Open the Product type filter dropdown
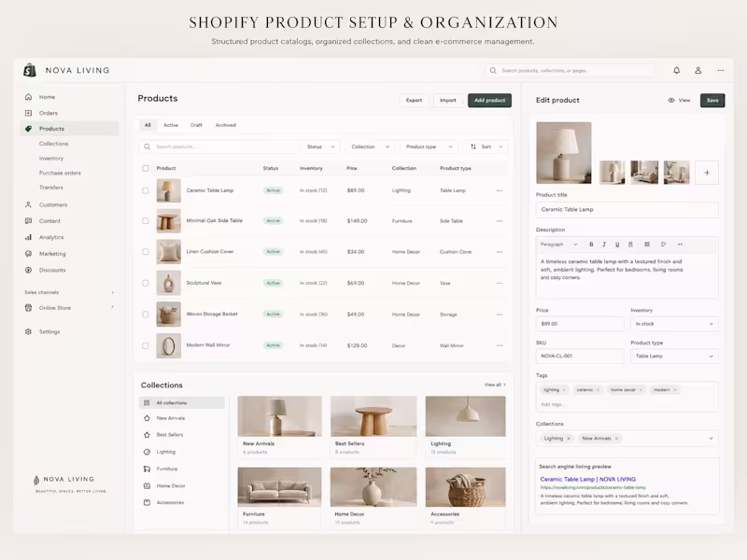747x560 pixels. coord(429,147)
